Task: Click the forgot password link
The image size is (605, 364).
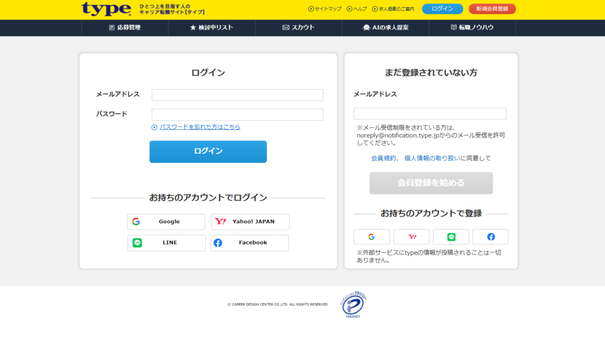Action: tap(200, 127)
